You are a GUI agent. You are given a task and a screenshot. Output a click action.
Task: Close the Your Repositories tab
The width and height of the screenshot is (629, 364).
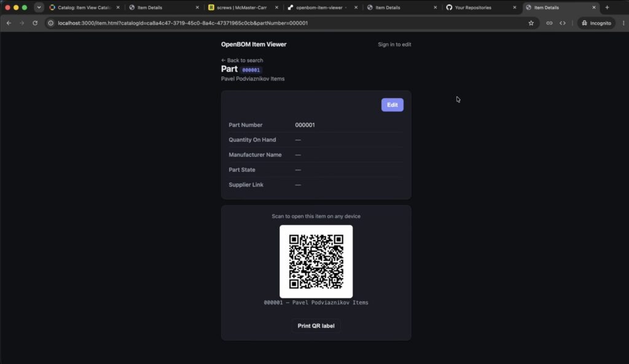tap(515, 7)
